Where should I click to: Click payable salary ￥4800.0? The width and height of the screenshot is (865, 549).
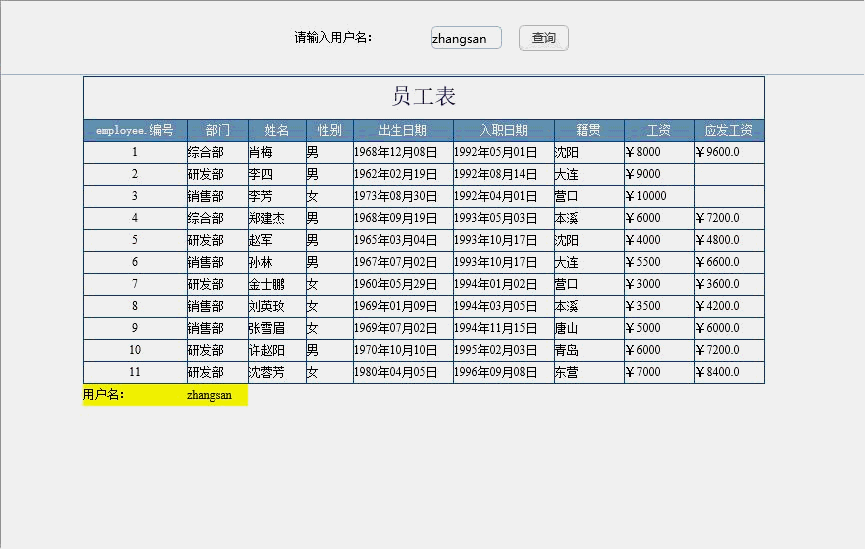point(729,241)
